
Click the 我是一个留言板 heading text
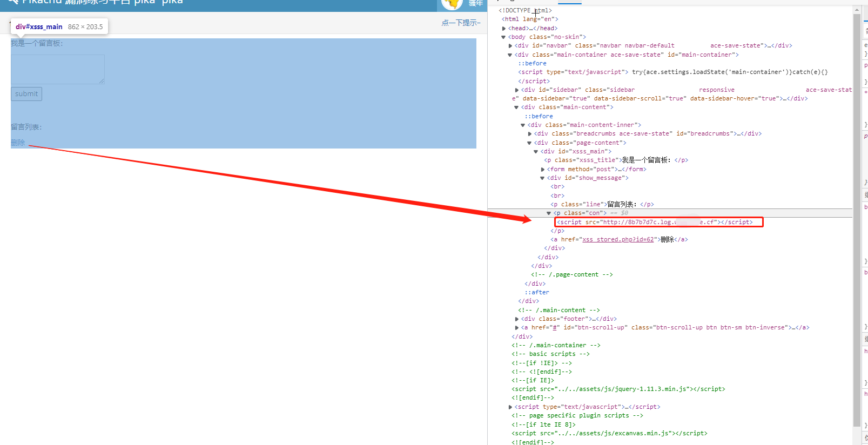point(37,43)
